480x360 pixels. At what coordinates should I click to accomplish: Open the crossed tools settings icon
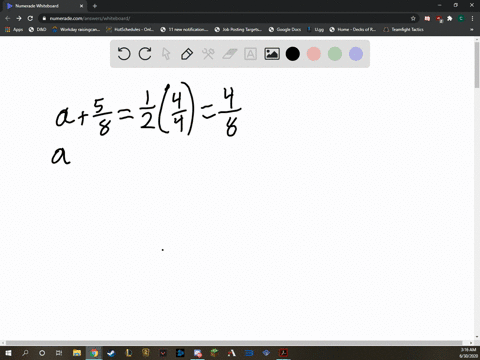208,54
